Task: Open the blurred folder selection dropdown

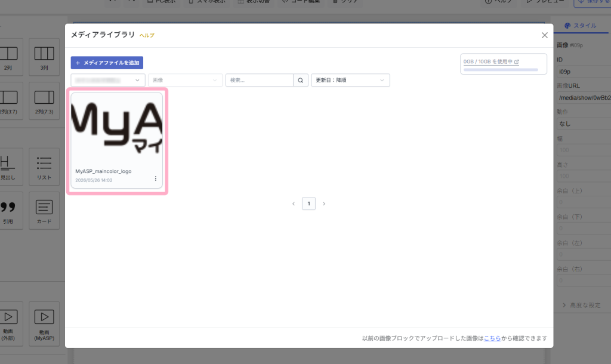Action: click(108, 81)
